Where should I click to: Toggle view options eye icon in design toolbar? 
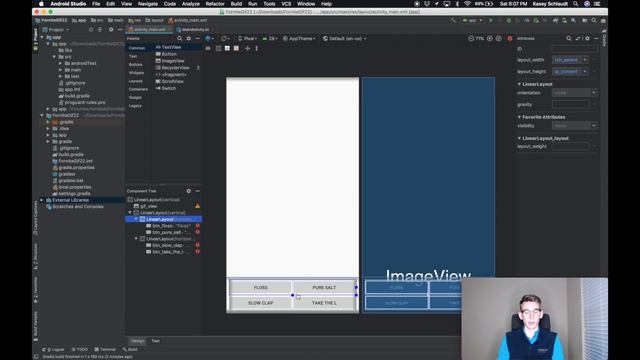(x=208, y=48)
